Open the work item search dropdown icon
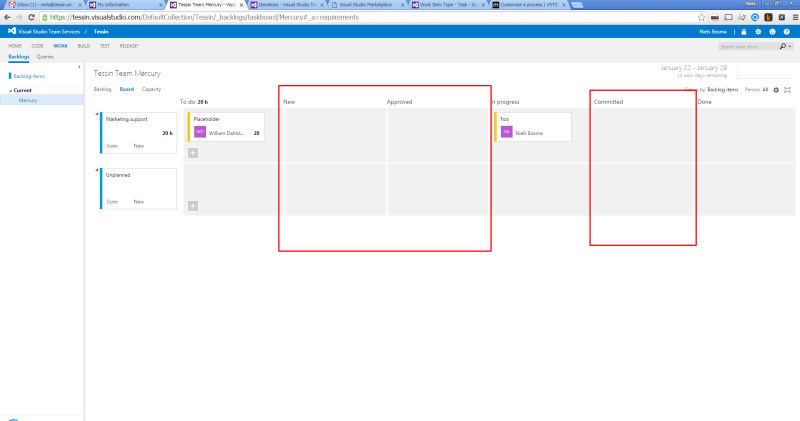Viewport: 800px width, 421px height. click(x=790, y=46)
